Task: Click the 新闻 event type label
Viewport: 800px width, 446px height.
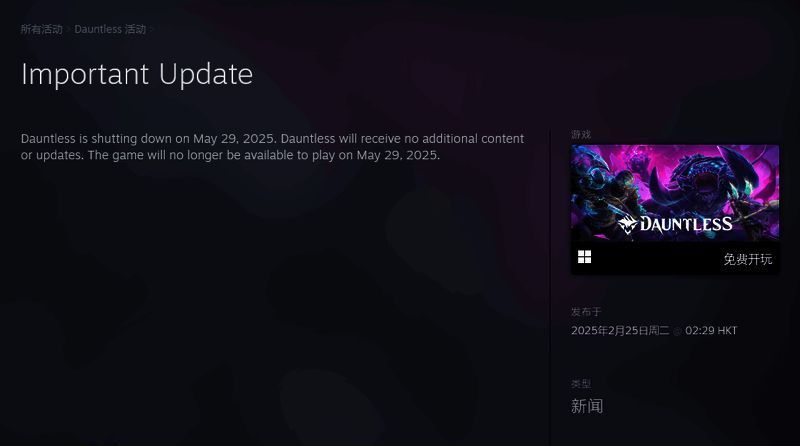Action: click(x=587, y=406)
